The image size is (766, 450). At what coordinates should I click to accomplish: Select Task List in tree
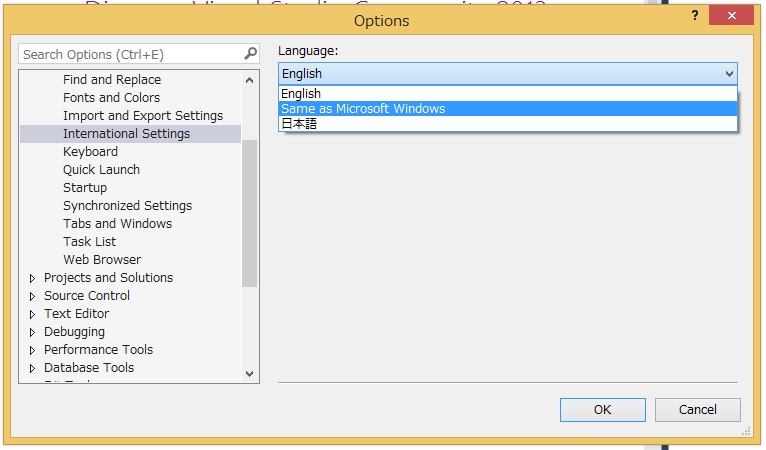point(89,242)
